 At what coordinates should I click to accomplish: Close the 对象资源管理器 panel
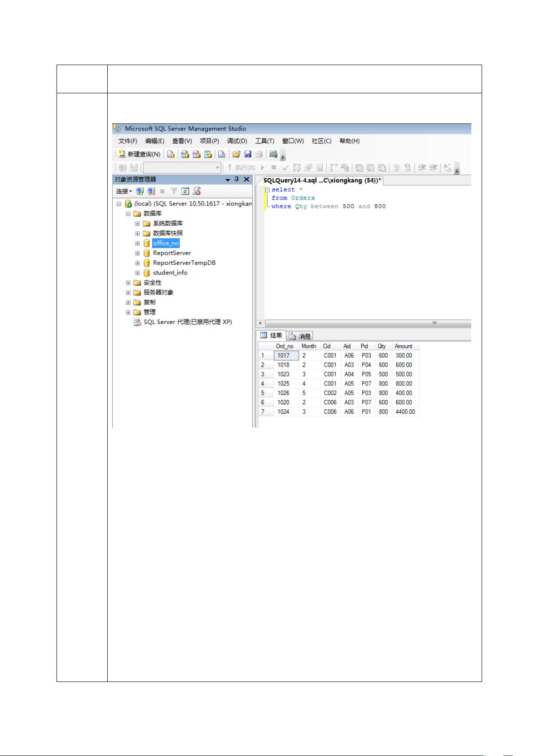246,179
